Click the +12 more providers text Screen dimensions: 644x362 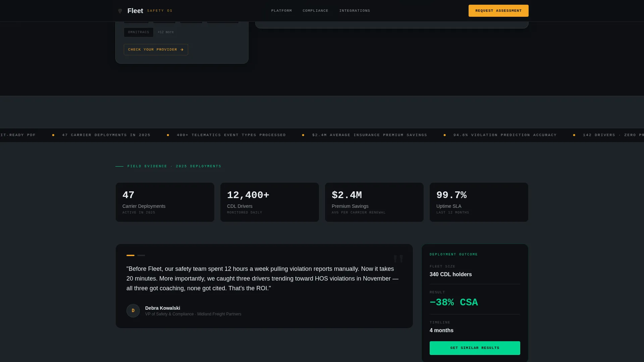(x=166, y=32)
